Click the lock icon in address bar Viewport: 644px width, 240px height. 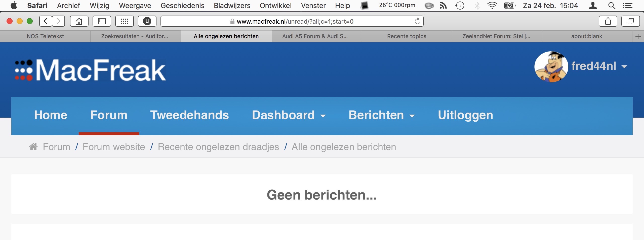(232, 21)
